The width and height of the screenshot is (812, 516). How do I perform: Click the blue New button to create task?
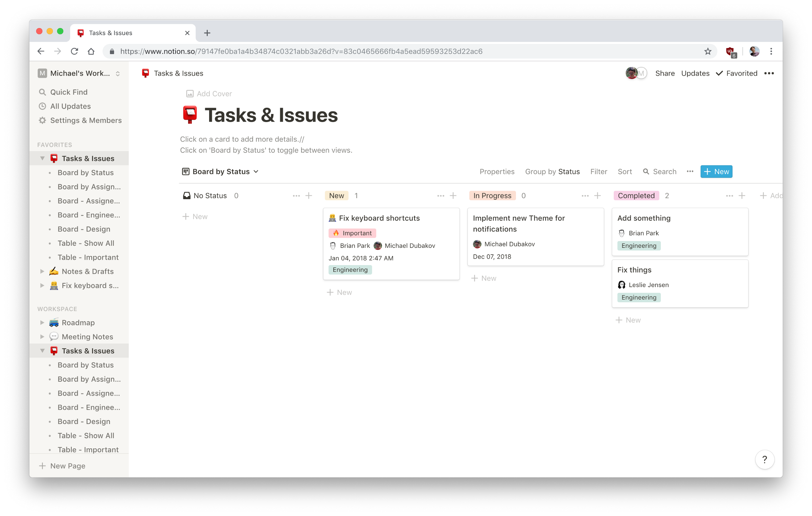[716, 172]
